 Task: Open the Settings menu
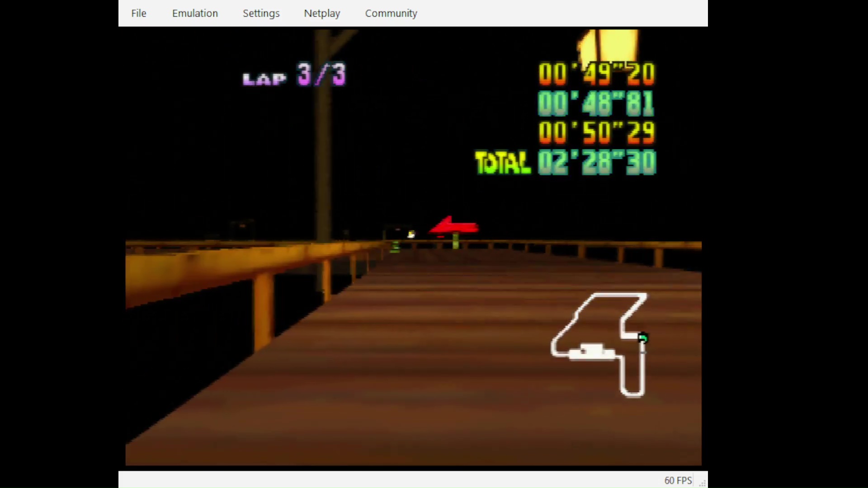pyautogui.click(x=261, y=14)
